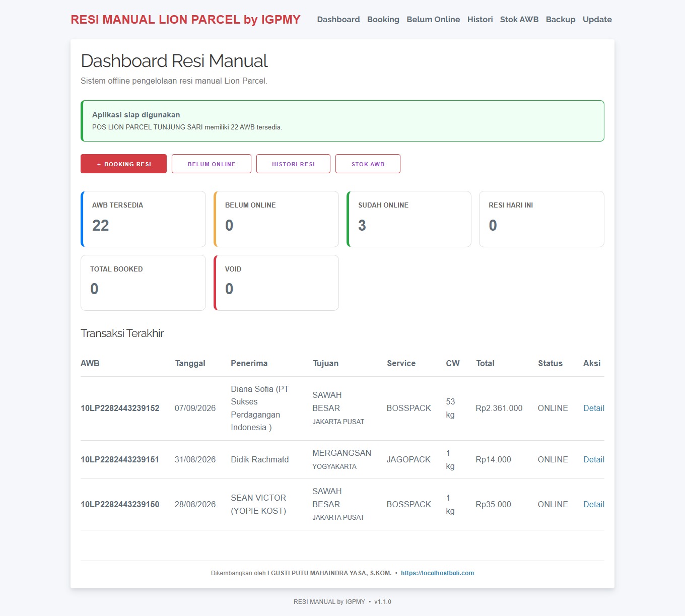Image resolution: width=685 pixels, height=616 pixels.
Task: Click the Dashboard Resi Manual heading
Action: tap(174, 61)
